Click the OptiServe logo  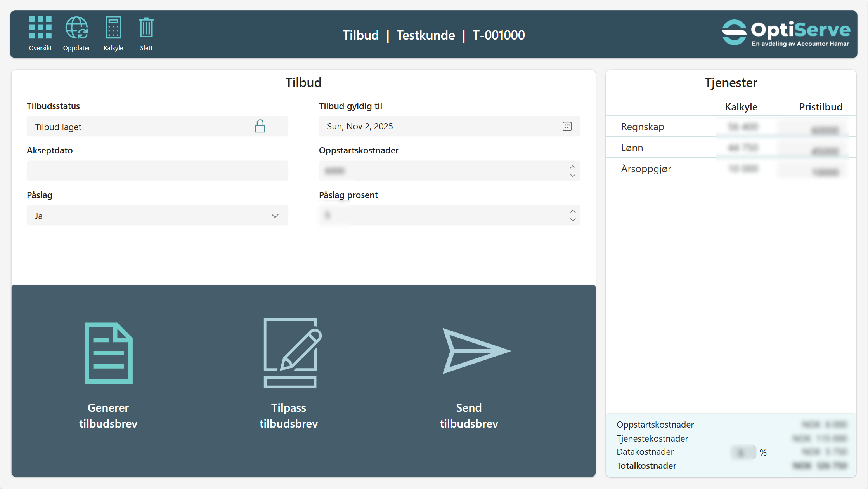[786, 33]
